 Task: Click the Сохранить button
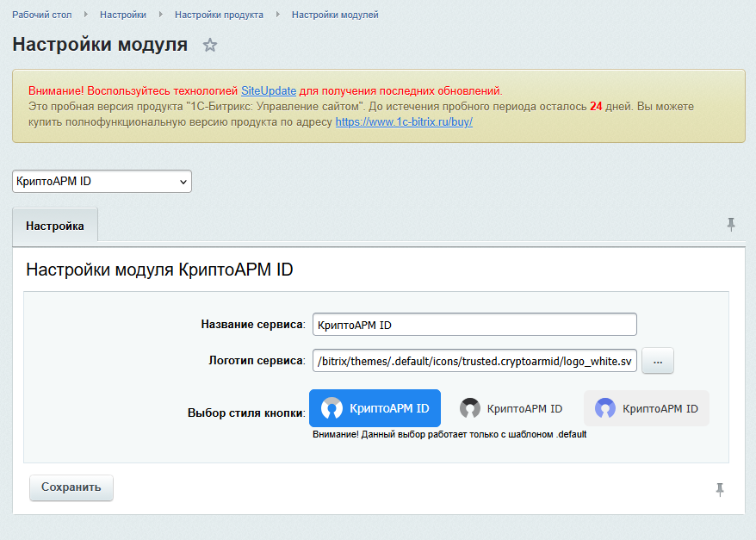coord(71,487)
